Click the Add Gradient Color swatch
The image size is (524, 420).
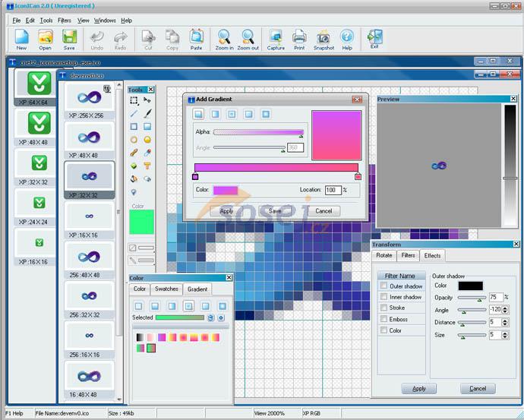(226, 190)
